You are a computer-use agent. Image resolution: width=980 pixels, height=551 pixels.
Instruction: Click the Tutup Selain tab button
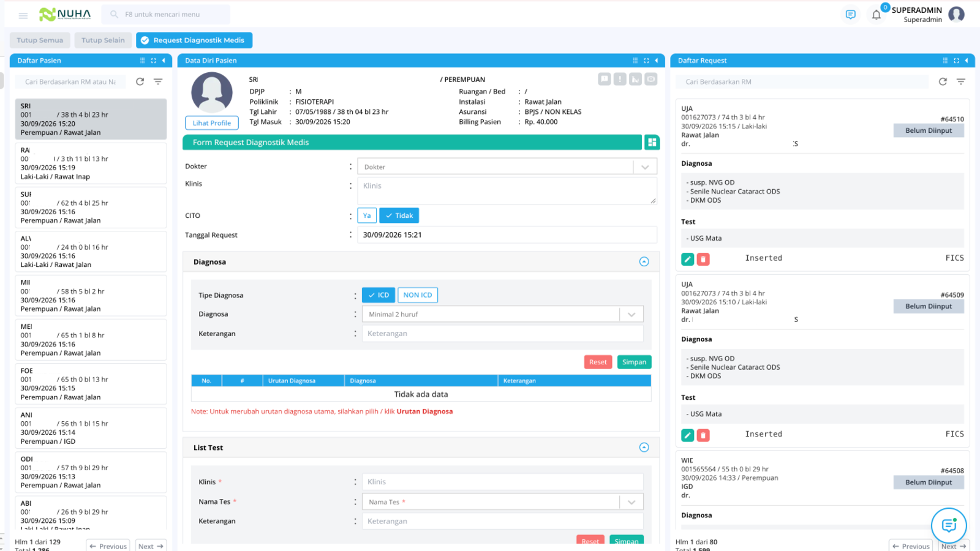[103, 40]
